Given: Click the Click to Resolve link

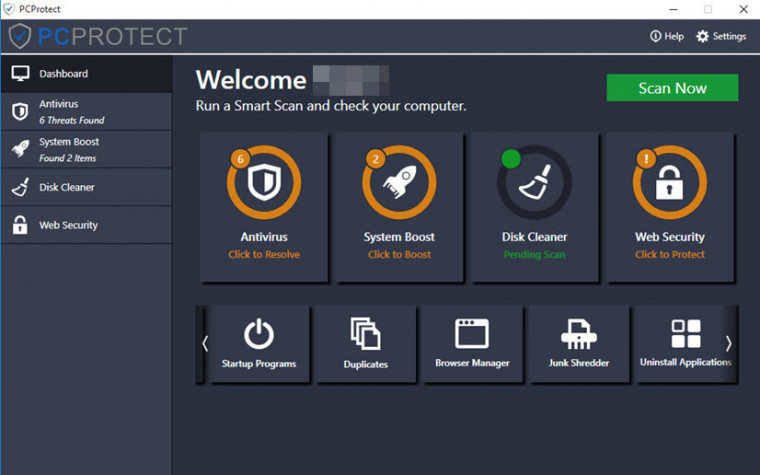Looking at the screenshot, I should pyautogui.click(x=264, y=254).
